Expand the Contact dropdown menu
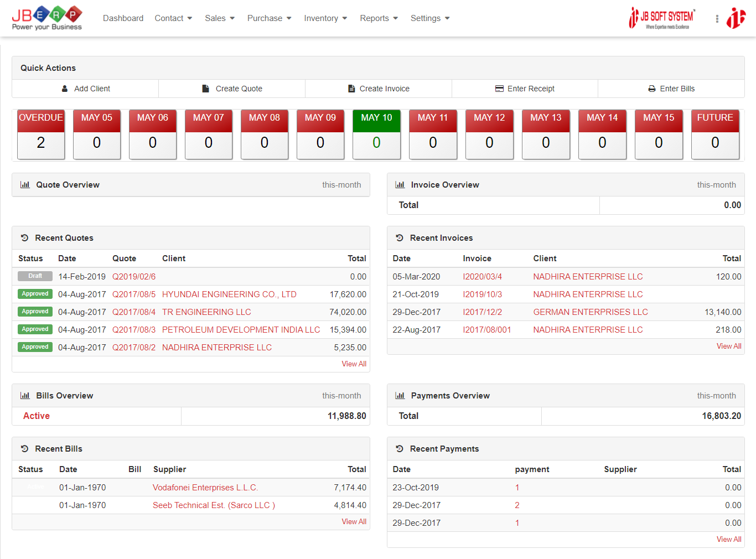 [174, 18]
